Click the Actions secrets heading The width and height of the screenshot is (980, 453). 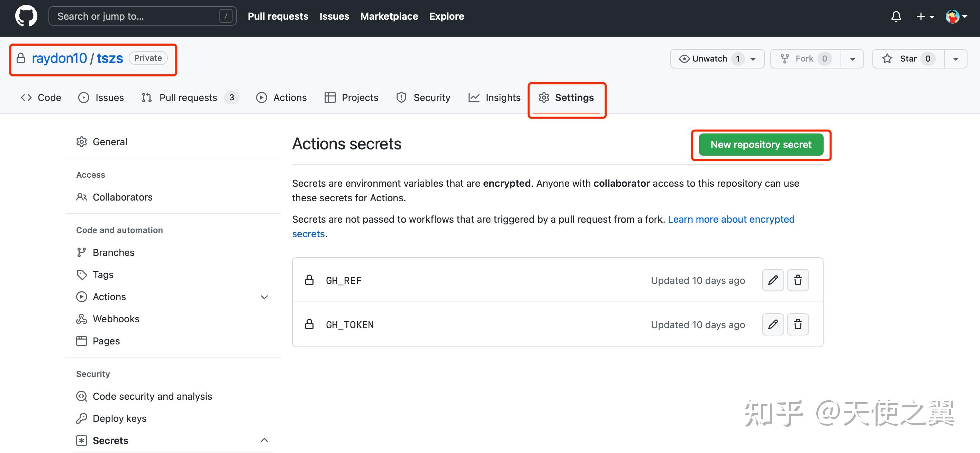[x=347, y=144]
